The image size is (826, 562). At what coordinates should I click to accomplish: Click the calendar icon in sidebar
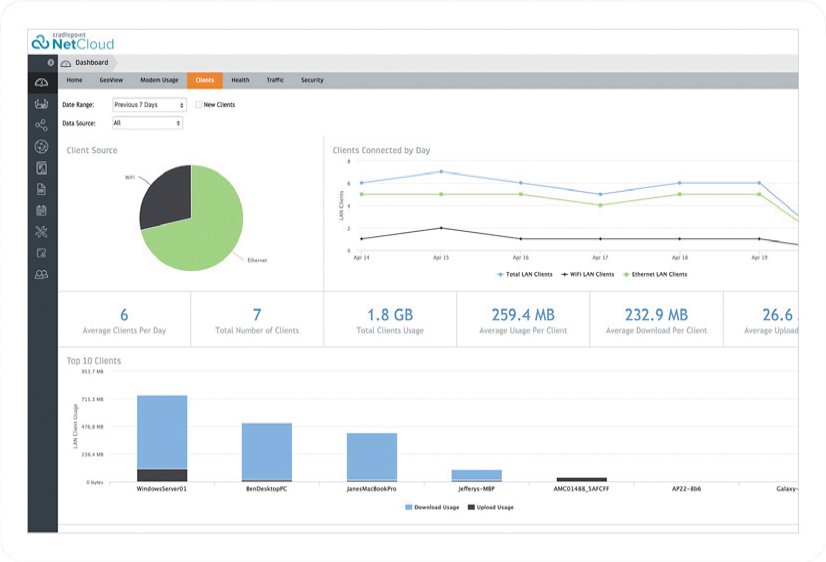pyautogui.click(x=41, y=210)
